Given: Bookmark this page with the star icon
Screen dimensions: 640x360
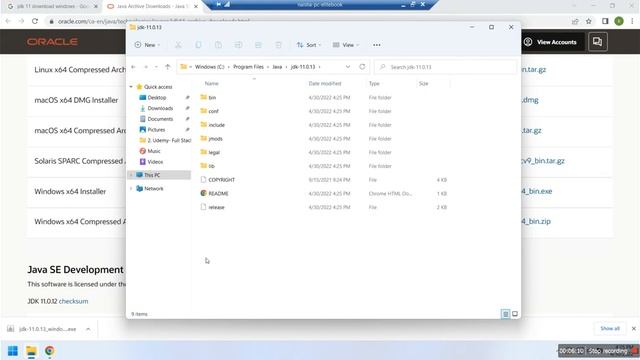Looking at the screenshot, I should click(589, 21).
